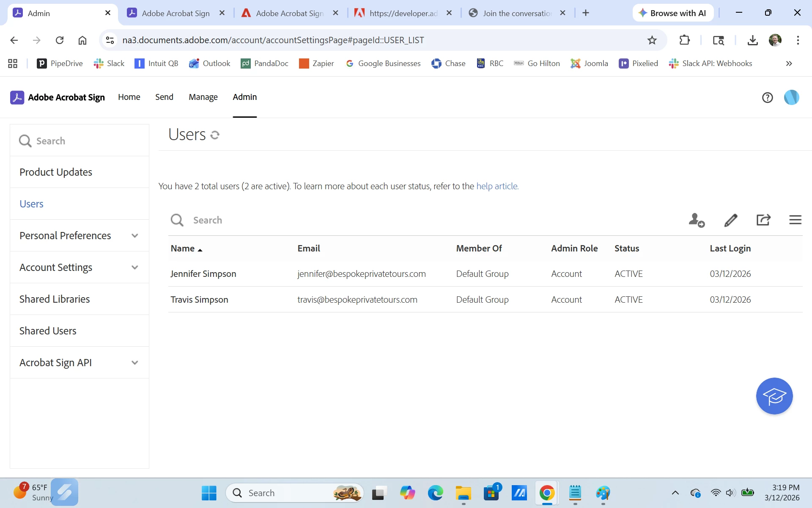Open Microsoft Edge from taskbar
Image resolution: width=812 pixels, height=508 pixels.
pos(435,493)
